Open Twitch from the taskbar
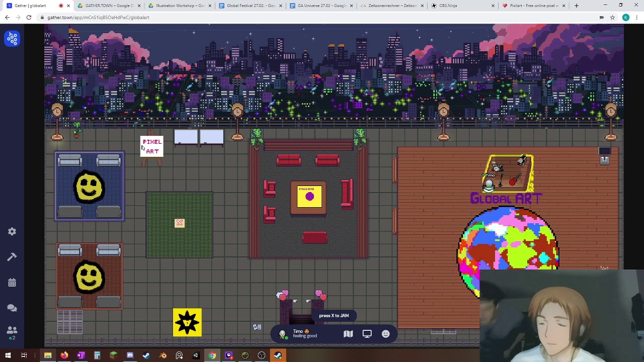Image resolution: width=644 pixels, height=362 pixels. [x=229, y=355]
